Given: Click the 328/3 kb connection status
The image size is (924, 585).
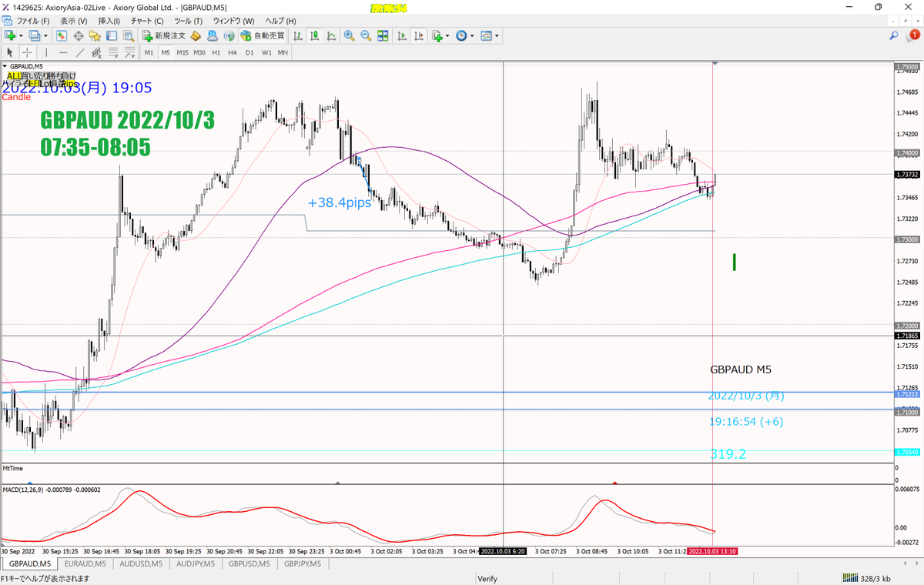Looking at the screenshot, I should point(869,578).
